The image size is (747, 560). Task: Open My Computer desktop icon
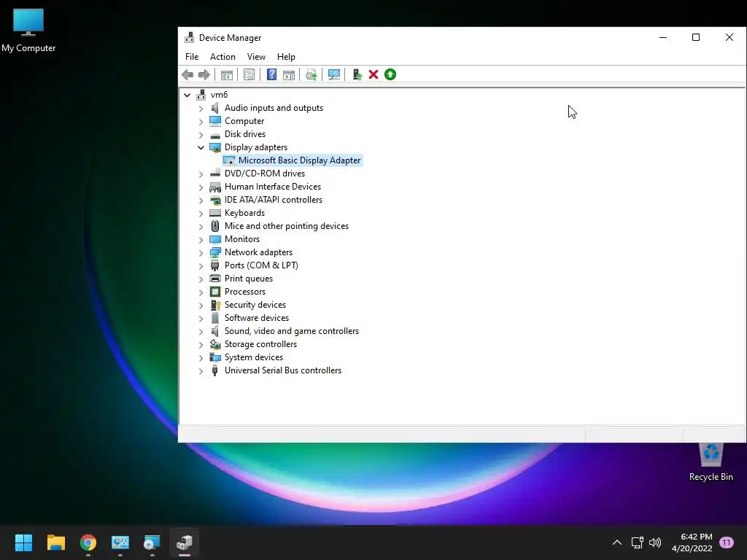point(28,31)
